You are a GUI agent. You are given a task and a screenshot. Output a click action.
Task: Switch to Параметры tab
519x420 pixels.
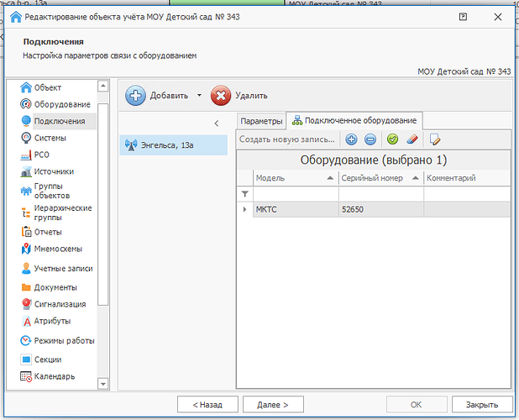[261, 121]
